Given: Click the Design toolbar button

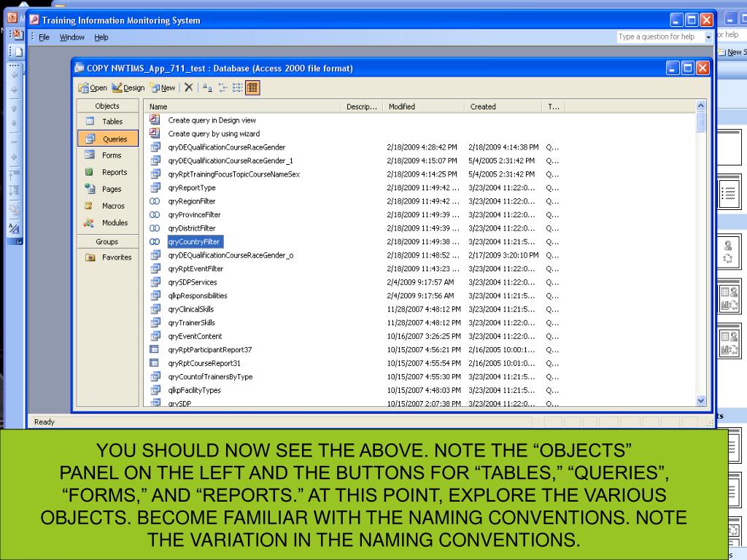Looking at the screenshot, I should 128,87.
